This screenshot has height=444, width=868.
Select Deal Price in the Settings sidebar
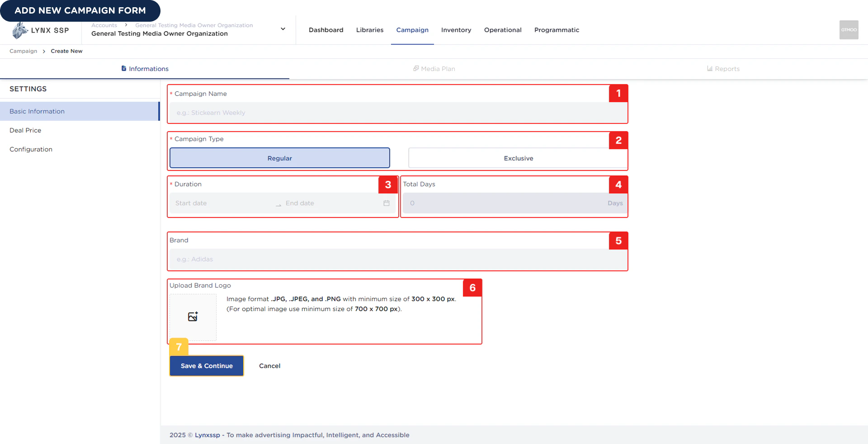tap(25, 130)
